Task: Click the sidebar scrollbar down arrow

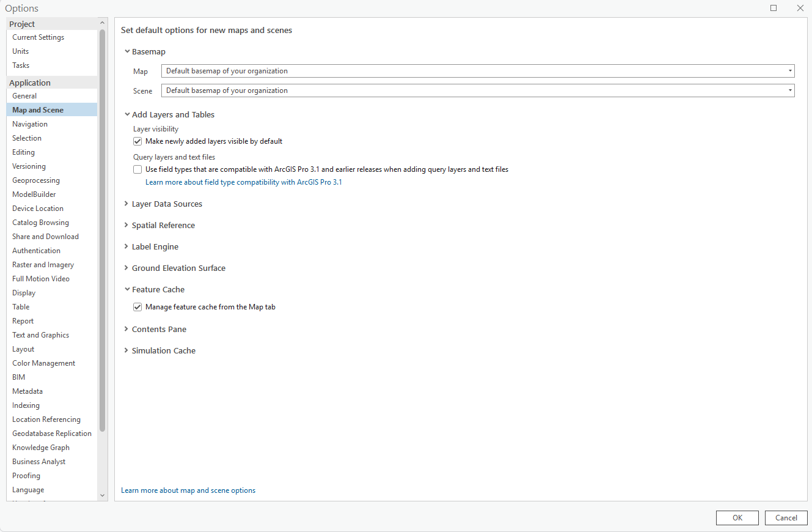Action: tap(102, 495)
